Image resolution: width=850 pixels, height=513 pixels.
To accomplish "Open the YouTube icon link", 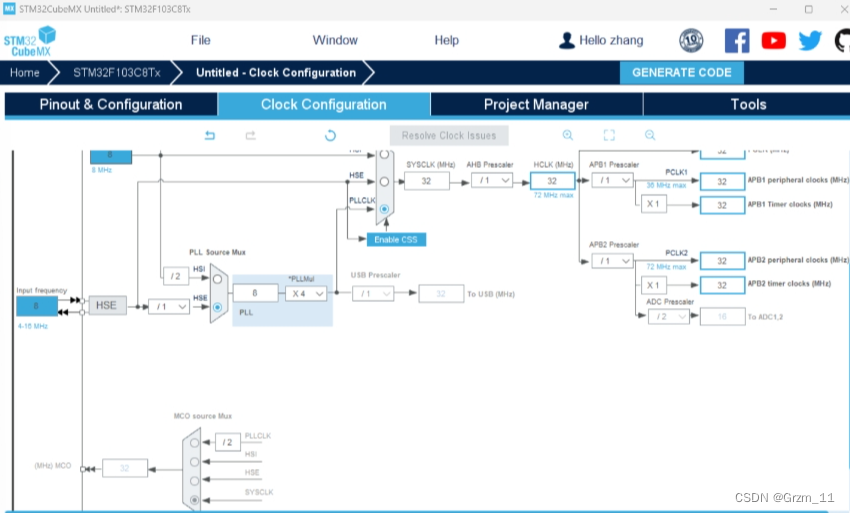I will click(774, 41).
